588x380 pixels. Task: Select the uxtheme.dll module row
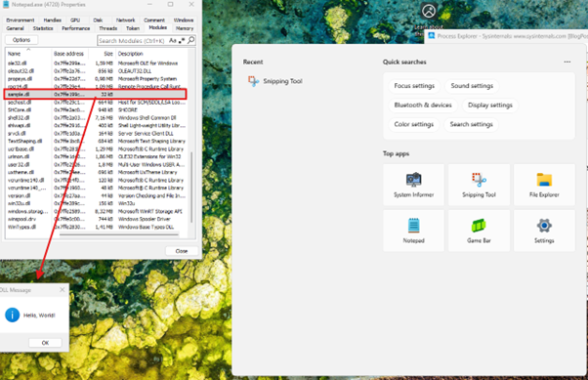[97, 172]
